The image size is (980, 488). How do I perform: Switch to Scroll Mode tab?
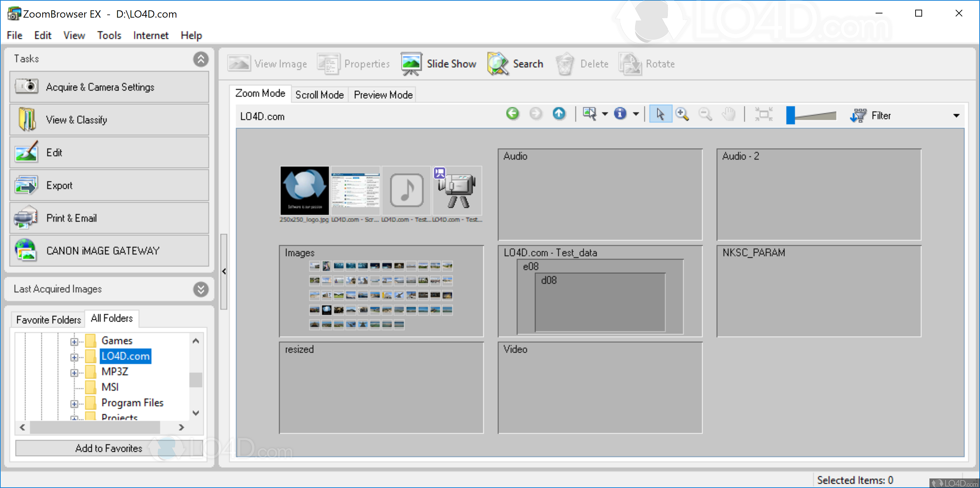319,95
